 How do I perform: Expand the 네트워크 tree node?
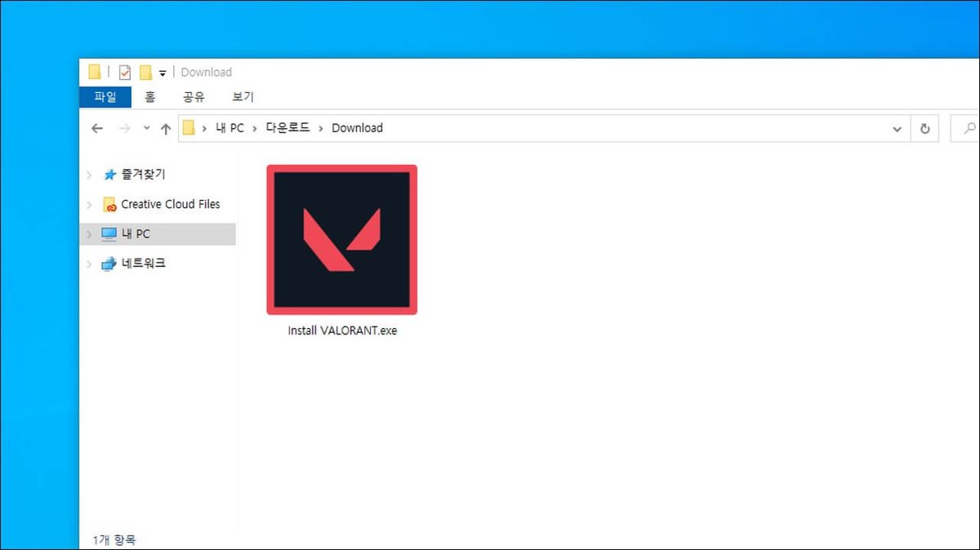pos(90,264)
